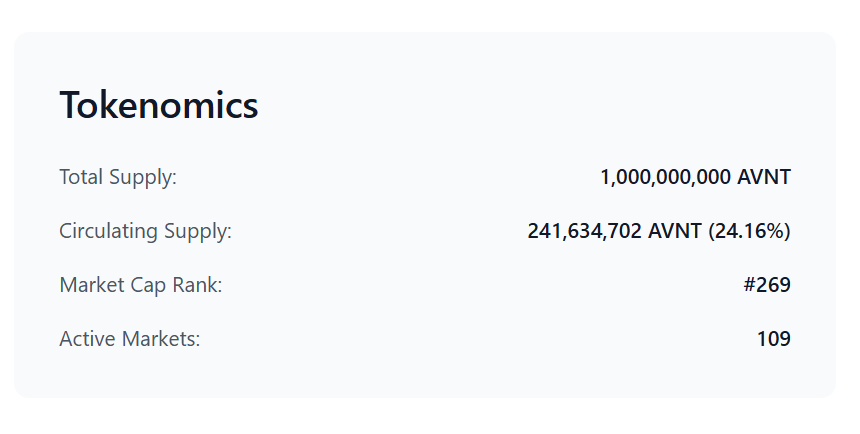Click the Tokenomics heading

[x=159, y=105]
